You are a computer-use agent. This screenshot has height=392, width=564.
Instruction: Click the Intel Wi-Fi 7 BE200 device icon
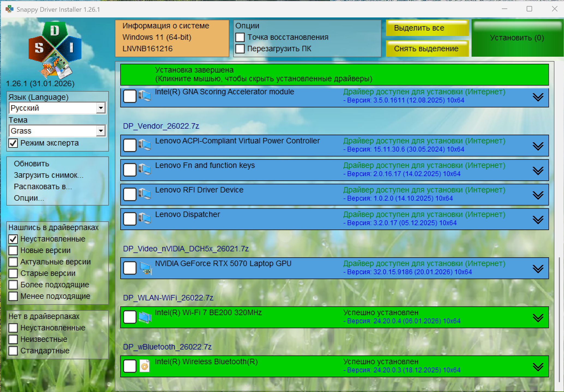click(x=145, y=317)
